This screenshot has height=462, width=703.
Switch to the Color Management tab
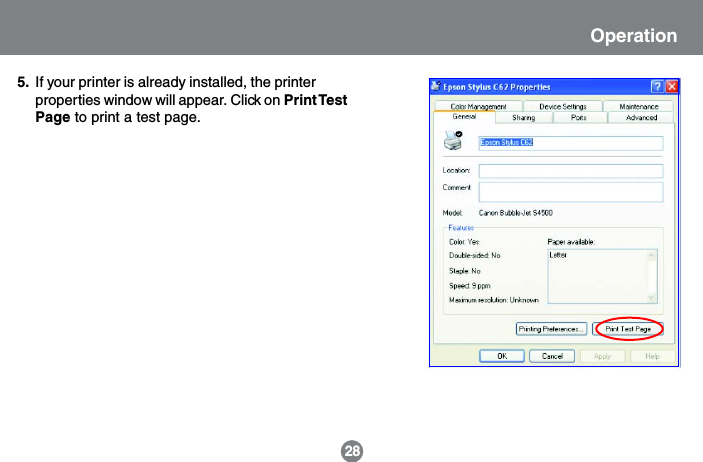coord(478,106)
